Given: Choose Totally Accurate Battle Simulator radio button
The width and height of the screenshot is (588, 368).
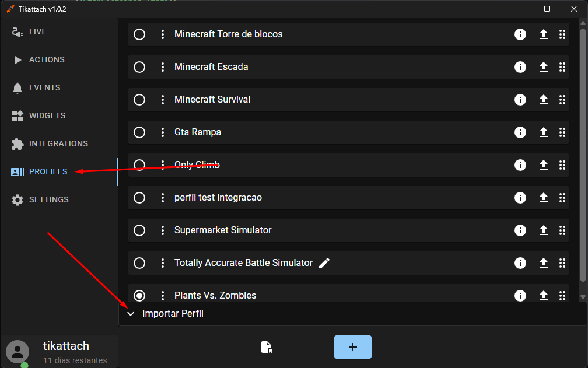Looking at the screenshot, I should 139,263.
